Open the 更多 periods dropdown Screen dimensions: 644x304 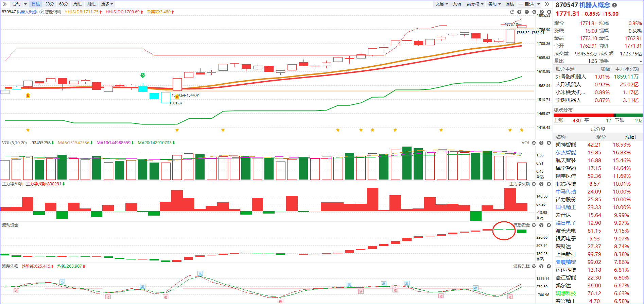tap(107, 4)
